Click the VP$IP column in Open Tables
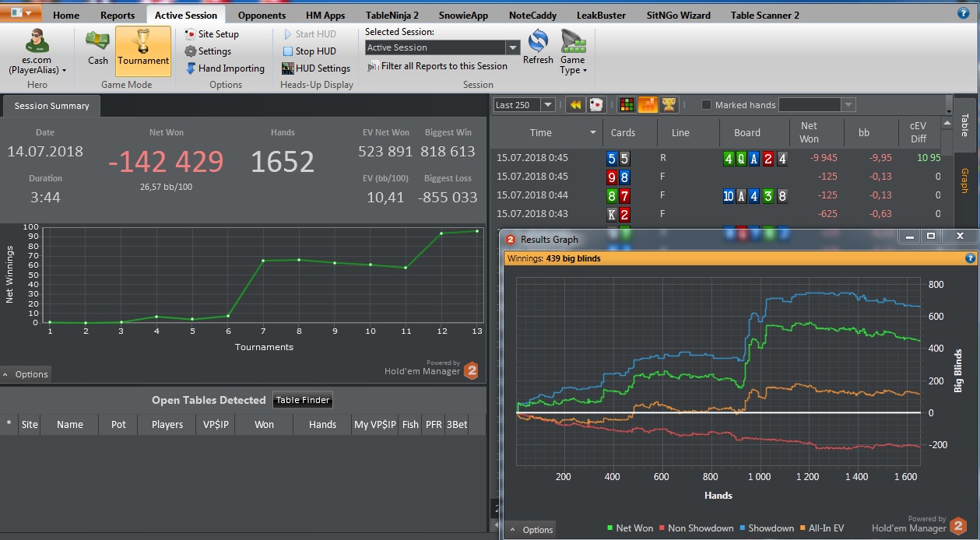 point(214,424)
